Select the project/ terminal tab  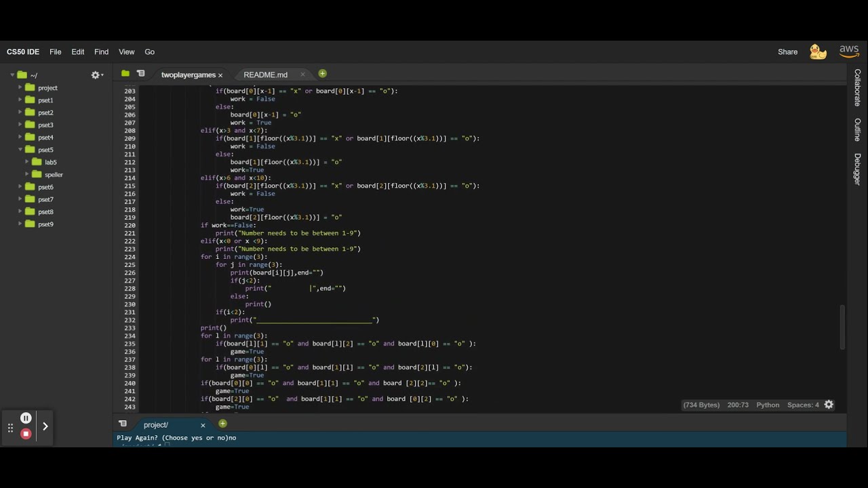(156, 425)
